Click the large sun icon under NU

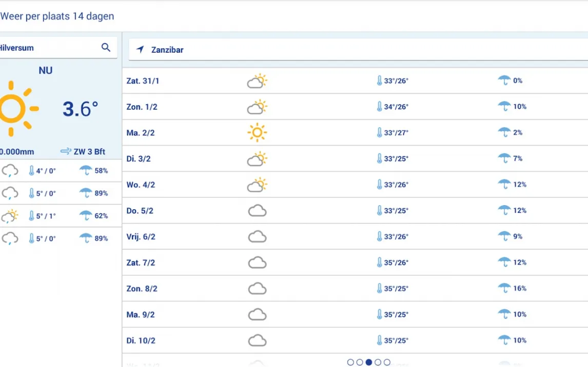tap(16, 109)
